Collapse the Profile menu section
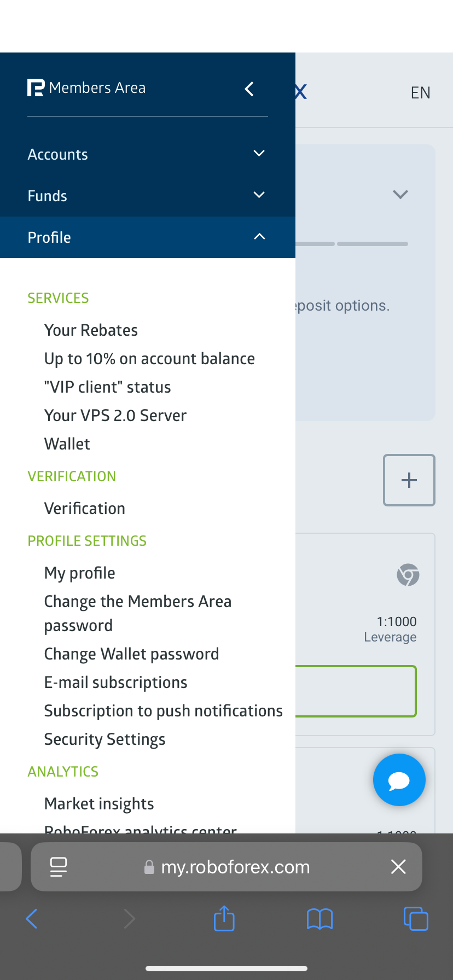 [x=148, y=237]
